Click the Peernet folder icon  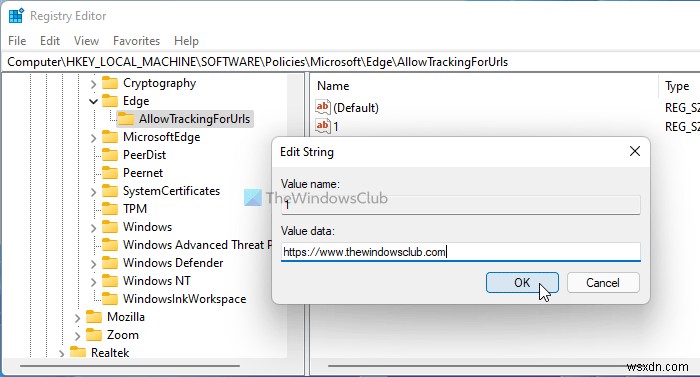[110, 173]
